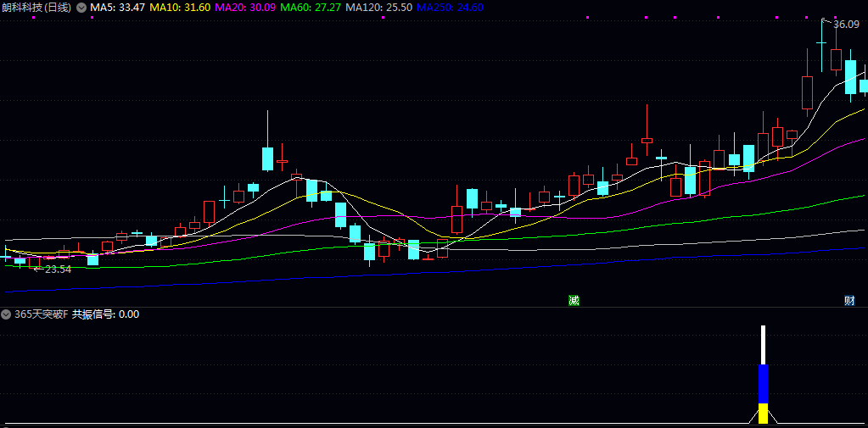Open the dropdown arrow beside 朗科科技(日线)

(x=81, y=8)
